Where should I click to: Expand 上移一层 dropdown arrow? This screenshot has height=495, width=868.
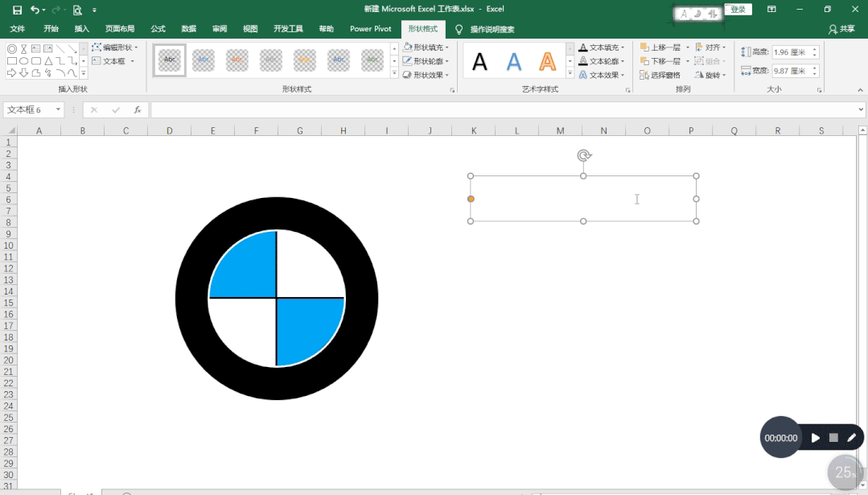(x=688, y=47)
